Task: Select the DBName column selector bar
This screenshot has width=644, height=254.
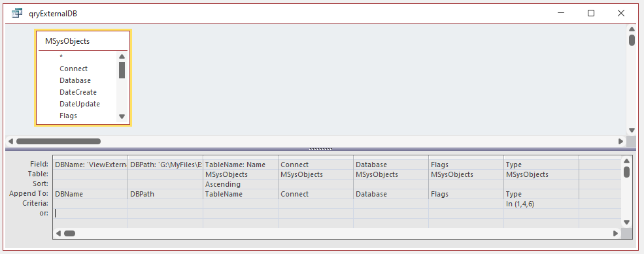Action: point(90,157)
